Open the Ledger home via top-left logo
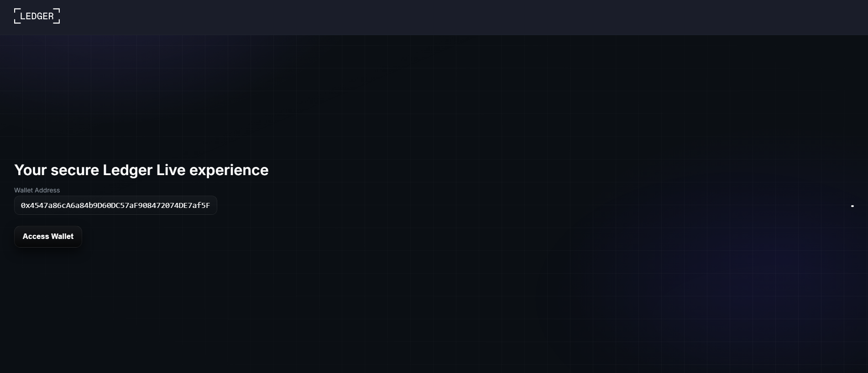868x373 pixels. (x=37, y=16)
